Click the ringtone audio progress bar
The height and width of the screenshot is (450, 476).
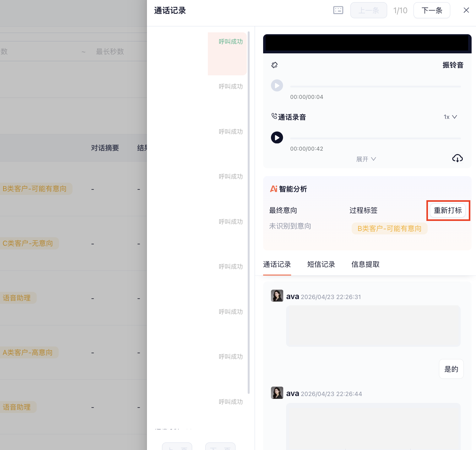click(x=375, y=86)
